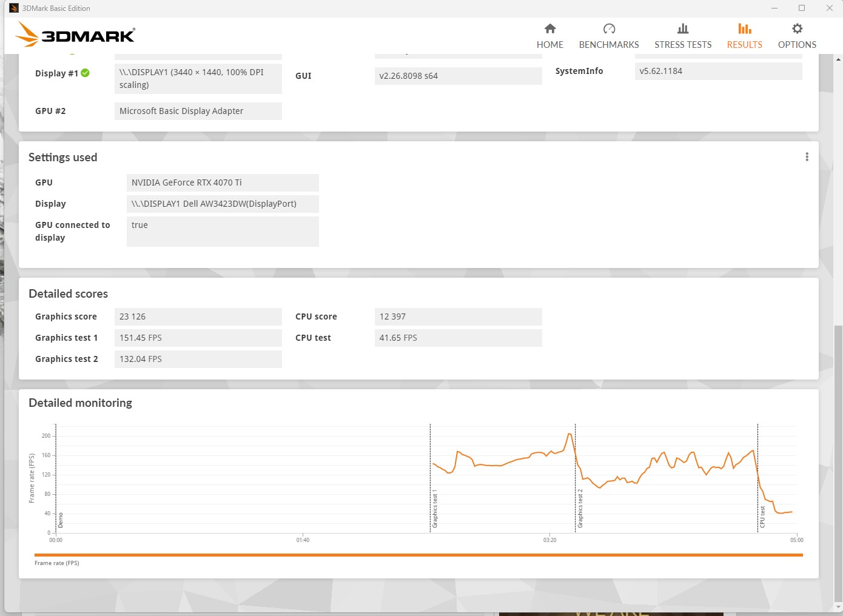This screenshot has height=616, width=843.
Task: Click the Display #1 resolution value field
Action: point(198,78)
